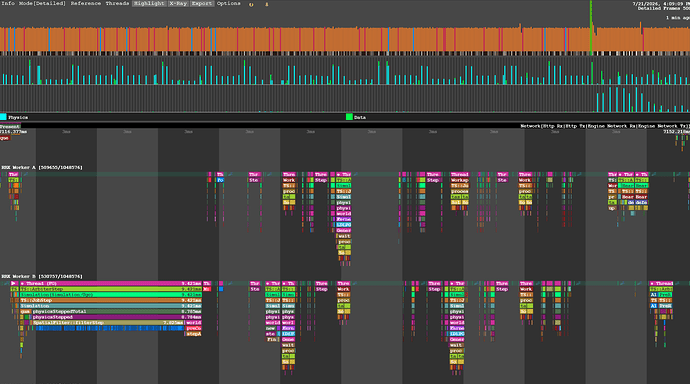Select the SpatialFilter::filterStep bar
Screen dimensions: 690x384
point(108,322)
